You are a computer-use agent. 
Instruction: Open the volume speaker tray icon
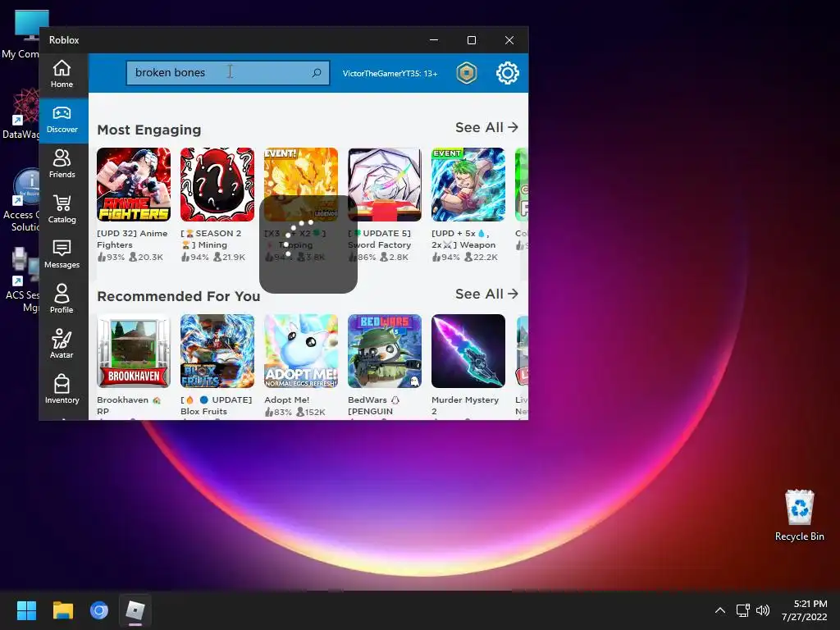click(762, 610)
